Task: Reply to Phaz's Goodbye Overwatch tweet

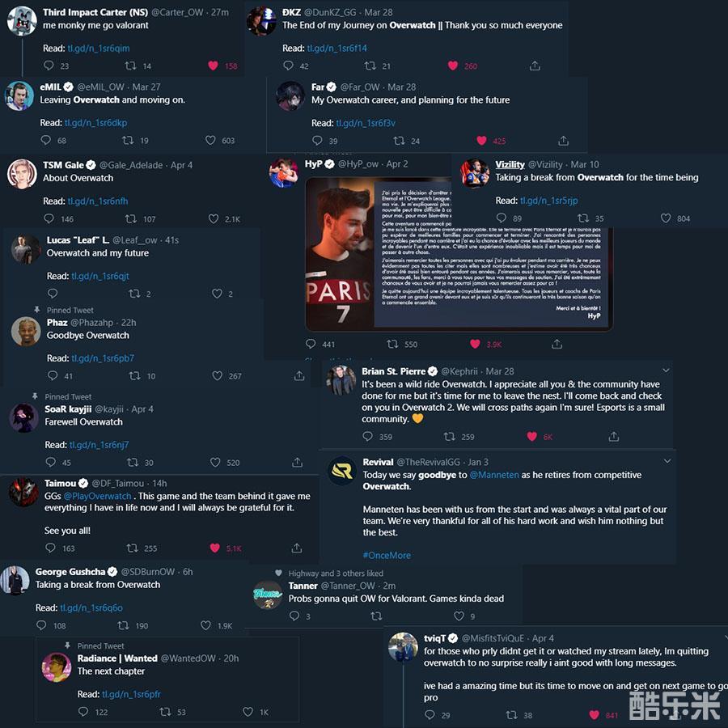Action: click(53, 375)
